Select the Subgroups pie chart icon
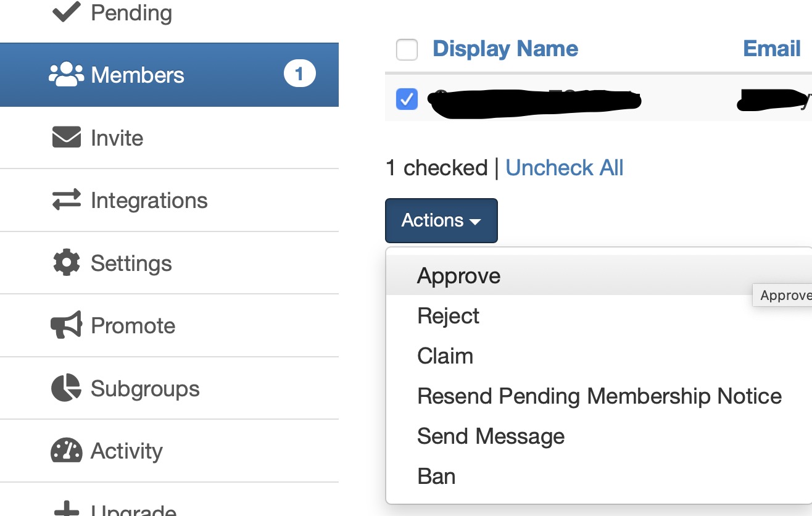This screenshot has width=812, height=516. click(x=65, y=388)
